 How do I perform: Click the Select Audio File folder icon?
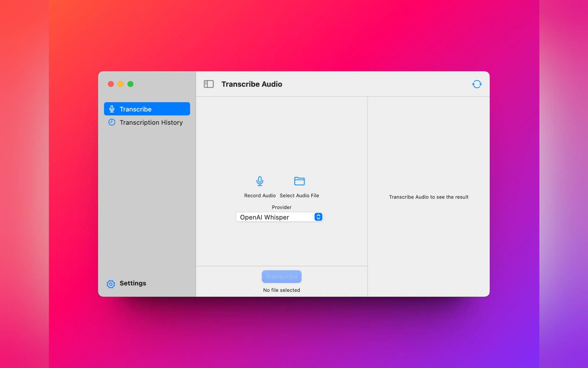pyautogui.click(x=299, y=181)
